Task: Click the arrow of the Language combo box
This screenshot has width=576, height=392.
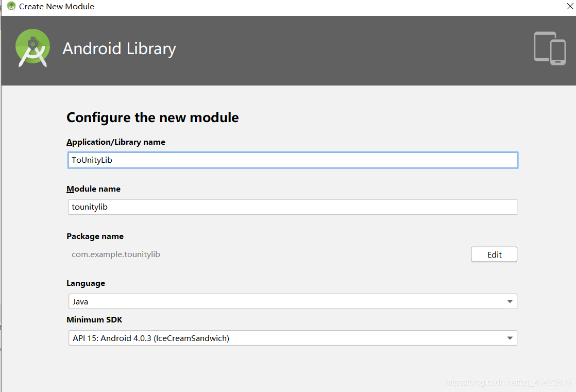Action: pos(510,301)
